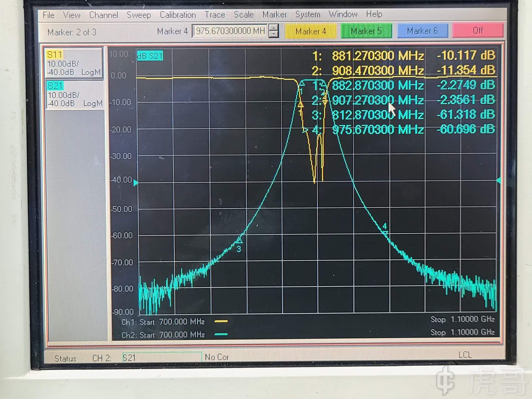Click the blue Marker 6 button
Image resolution: width=532 pixels, height=399 pixels.
[422, 30]
